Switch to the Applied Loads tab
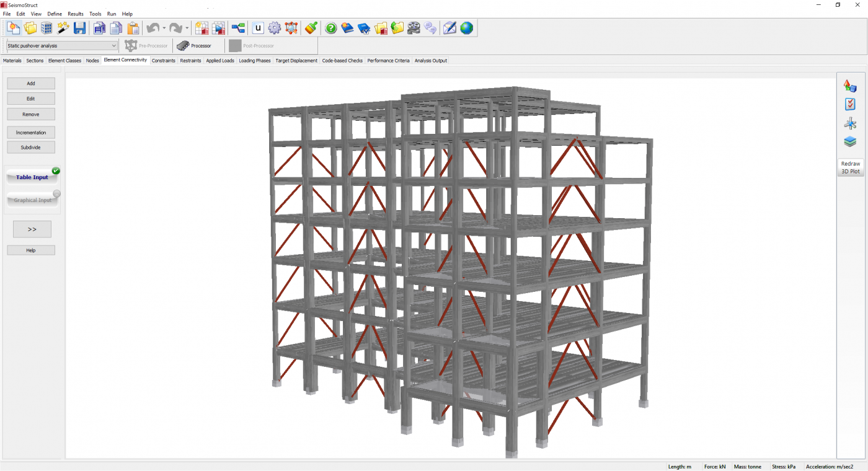This screenshot has height=471, width=868. click(220, 61)
